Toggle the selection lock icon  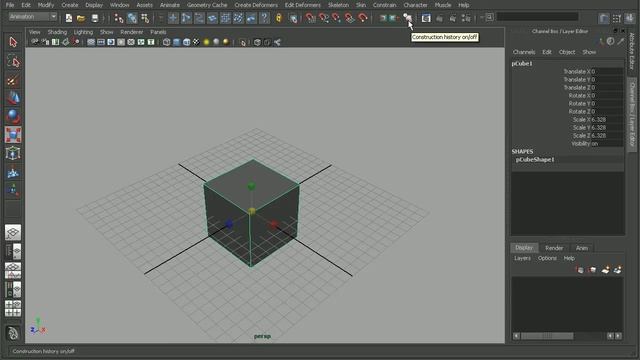tap(279, 18)
